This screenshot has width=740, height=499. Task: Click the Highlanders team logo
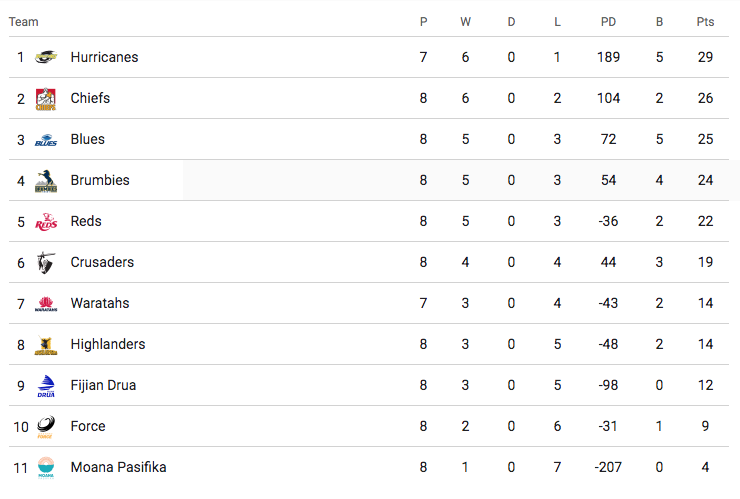[x=46, y=345]
